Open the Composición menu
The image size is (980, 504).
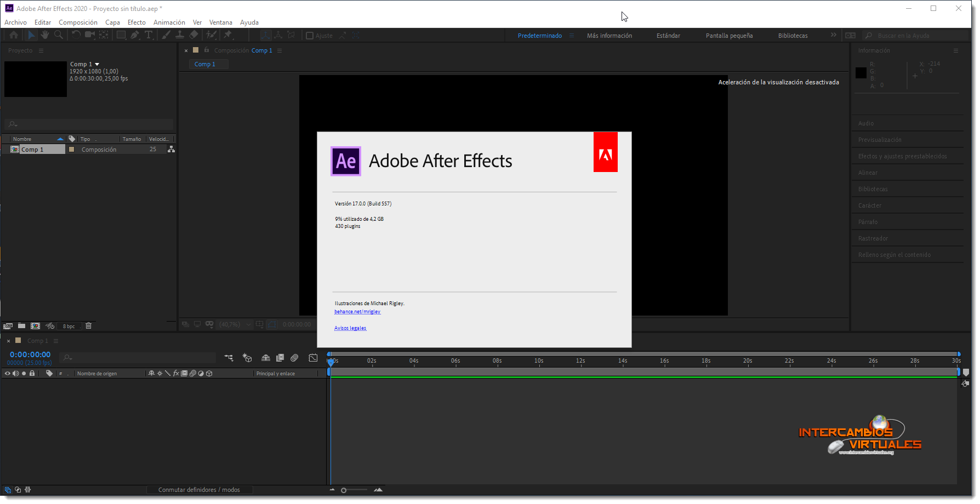coord(78,22)
